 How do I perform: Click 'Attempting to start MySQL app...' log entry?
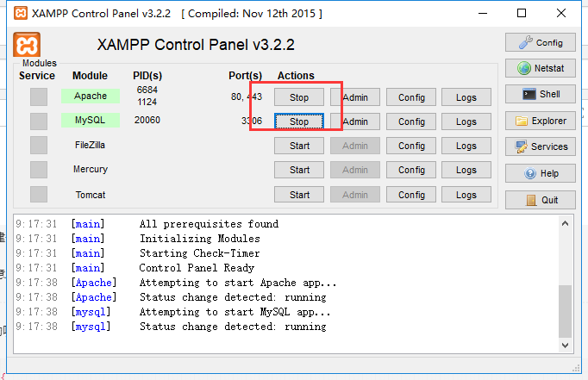point(235,312)
